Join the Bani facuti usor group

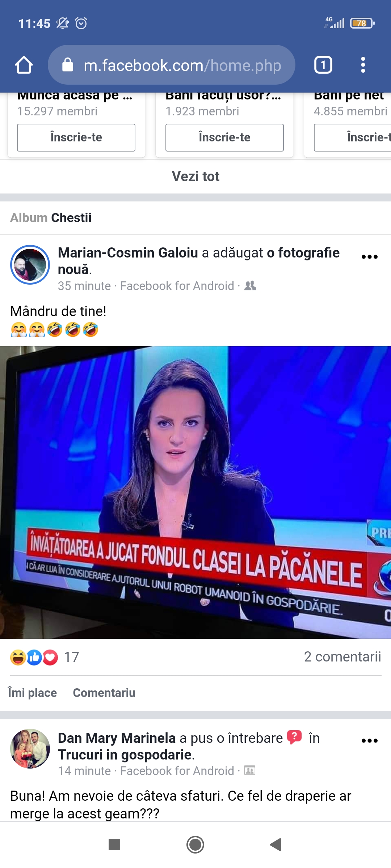(x=224, y=137)
